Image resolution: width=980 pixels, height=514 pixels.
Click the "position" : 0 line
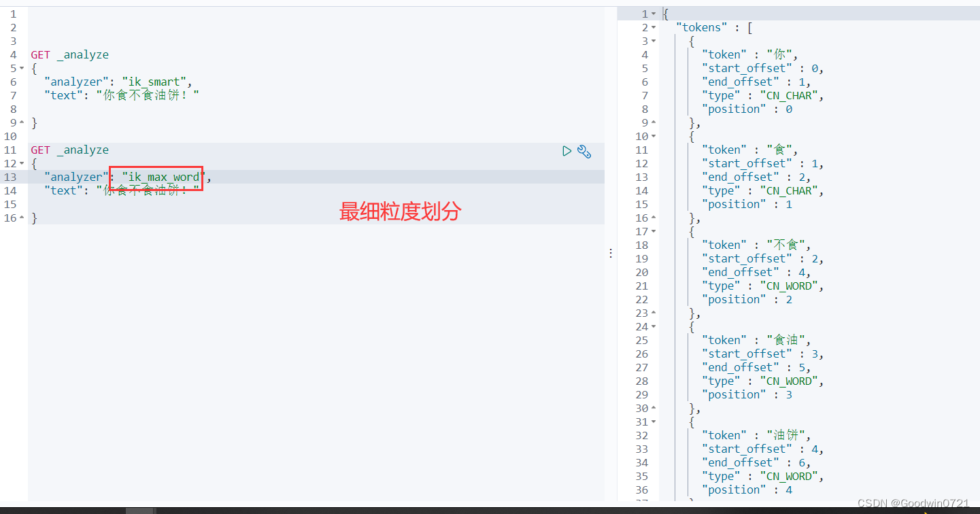click(747, 109)
